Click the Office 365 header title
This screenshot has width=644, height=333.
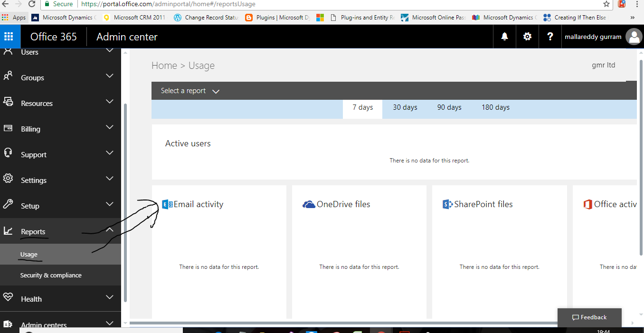point(54,37)
